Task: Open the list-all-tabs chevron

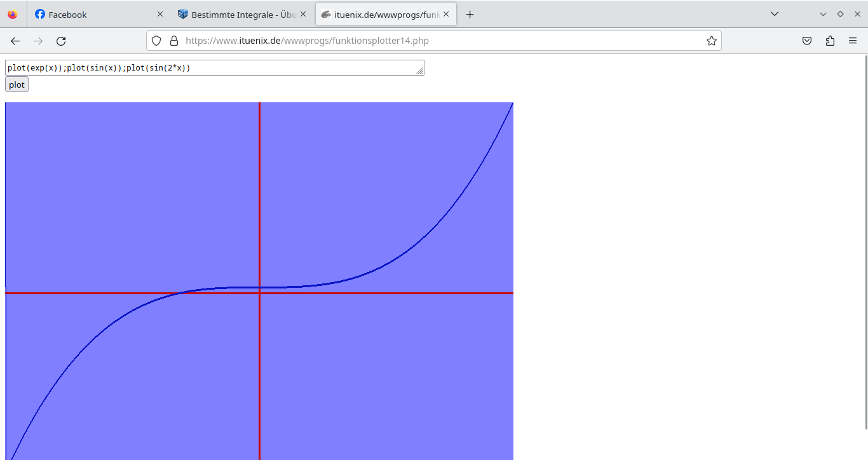Action: pos(774,13)
